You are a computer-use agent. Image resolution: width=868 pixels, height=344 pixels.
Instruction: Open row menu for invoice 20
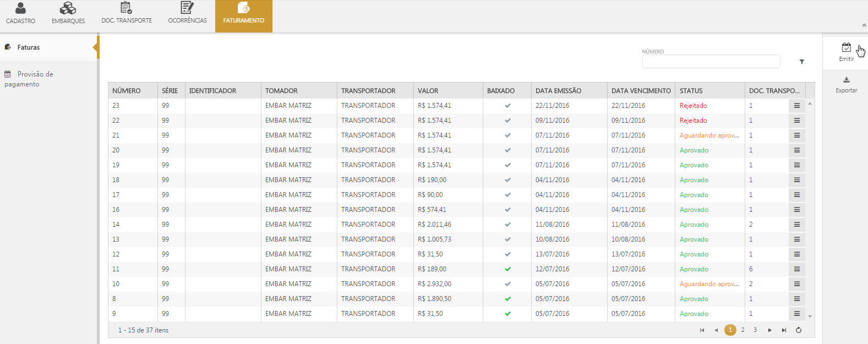point(796,150)
